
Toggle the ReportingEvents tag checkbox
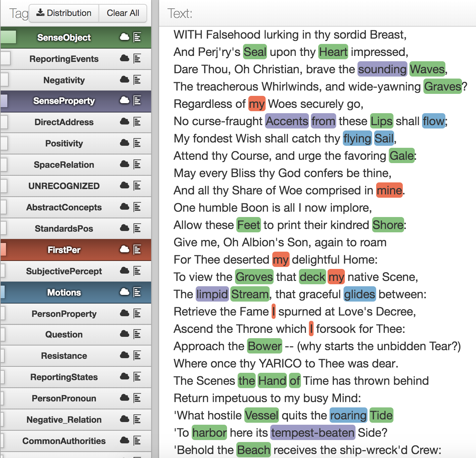tap(6, 58)
